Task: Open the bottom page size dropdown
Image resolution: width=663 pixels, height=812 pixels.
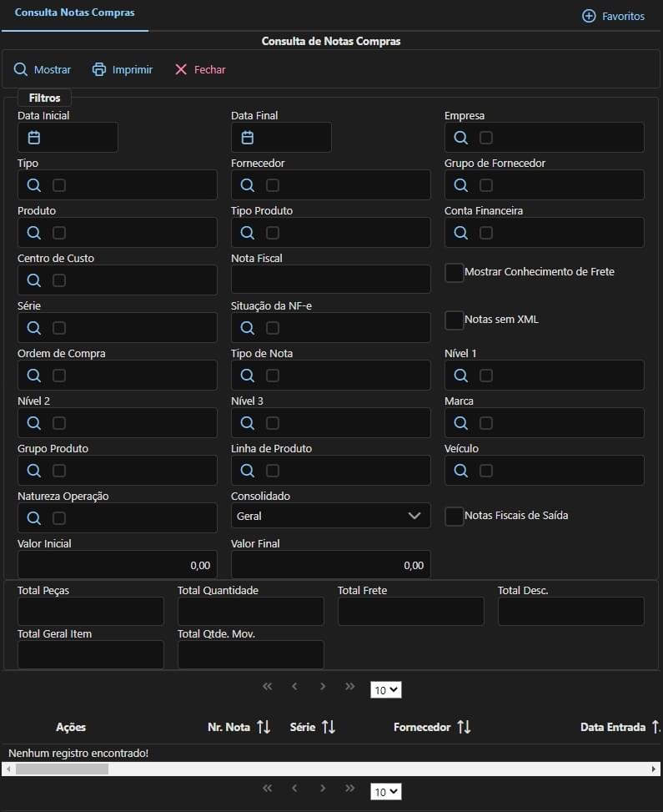Action: (386, 791)
